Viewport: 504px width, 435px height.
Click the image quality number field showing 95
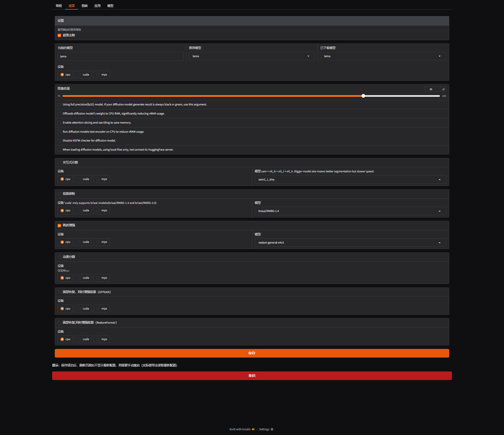point(432,89)
